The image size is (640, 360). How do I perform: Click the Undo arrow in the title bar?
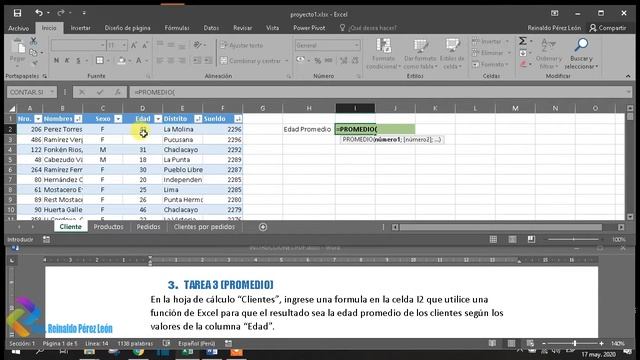point(39,13)
